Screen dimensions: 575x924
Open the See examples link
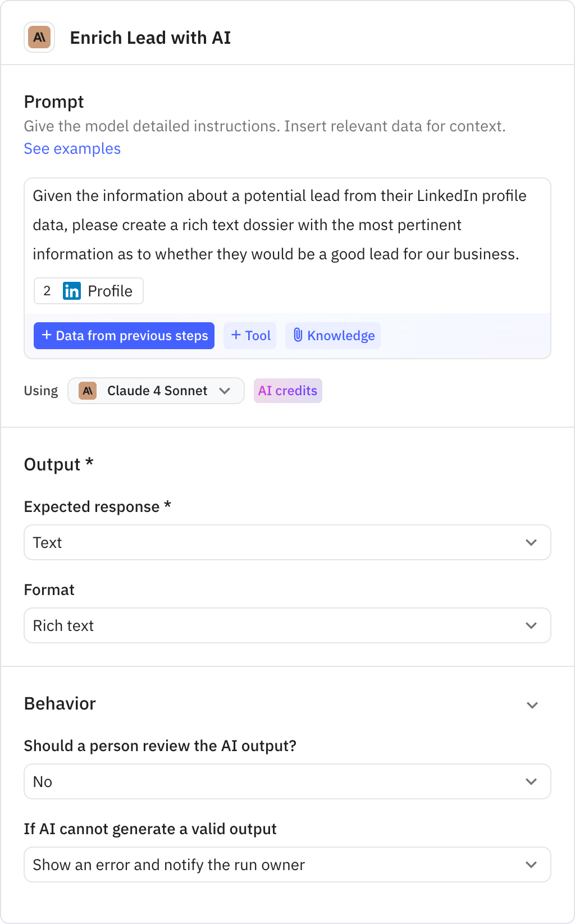72,148
